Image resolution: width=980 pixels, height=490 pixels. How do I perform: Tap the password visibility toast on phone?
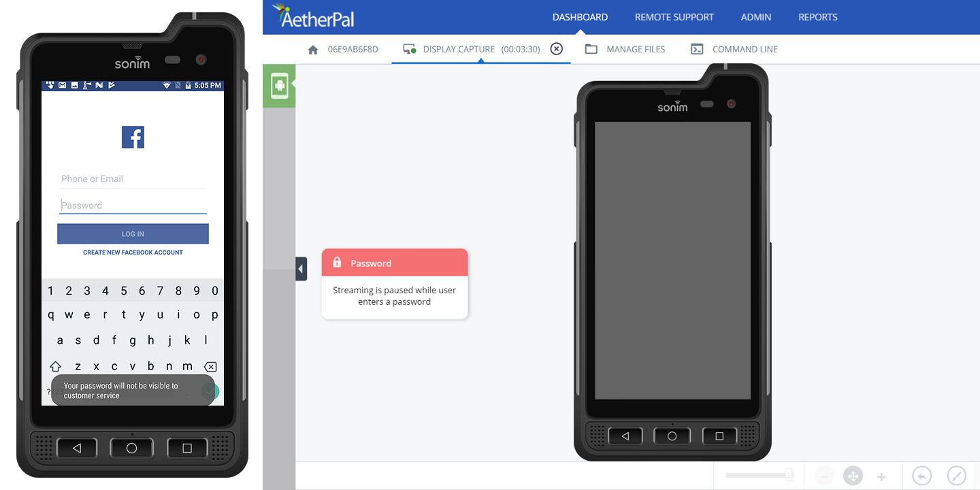(133, 390)
